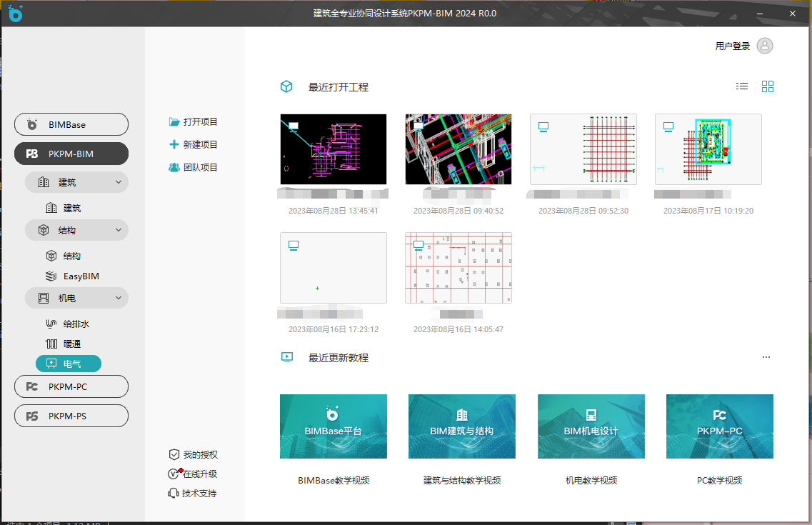
Task: Collapse the 建筑 group chevron
Action: click(x=119, y=182)
